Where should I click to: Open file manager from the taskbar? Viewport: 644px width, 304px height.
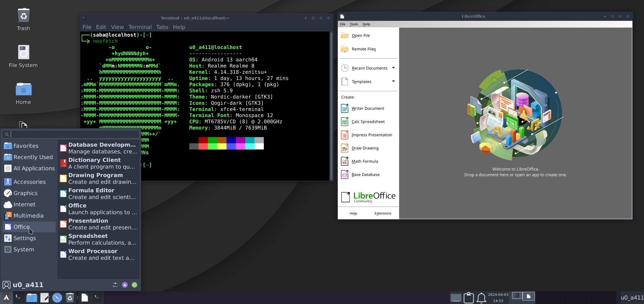click(x=32, y=298)
